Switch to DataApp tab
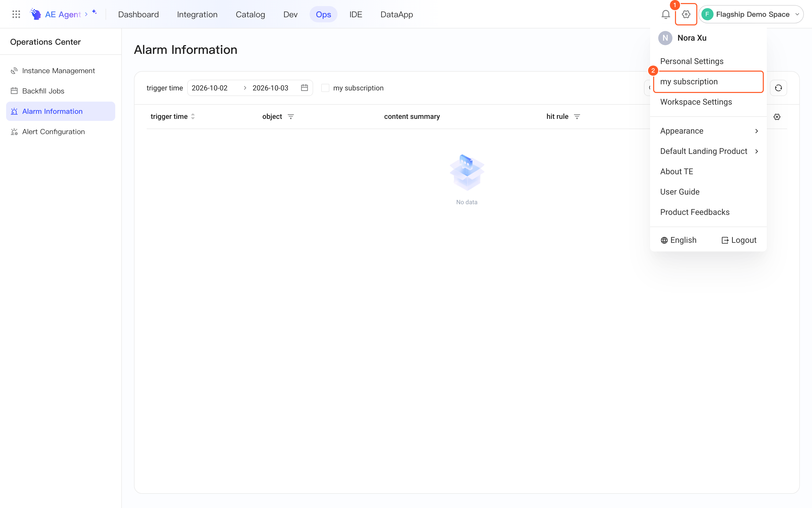This screenshot has height=508, width=812. (397, 14)
